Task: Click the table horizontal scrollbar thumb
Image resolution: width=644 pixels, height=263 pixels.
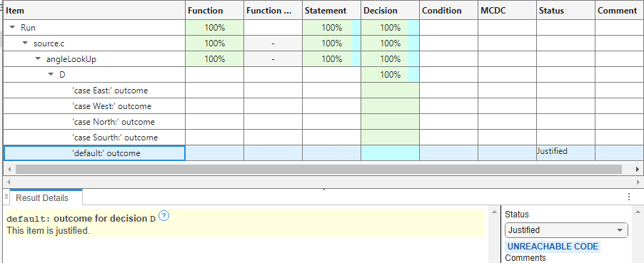Action: (x=318, y=169)
